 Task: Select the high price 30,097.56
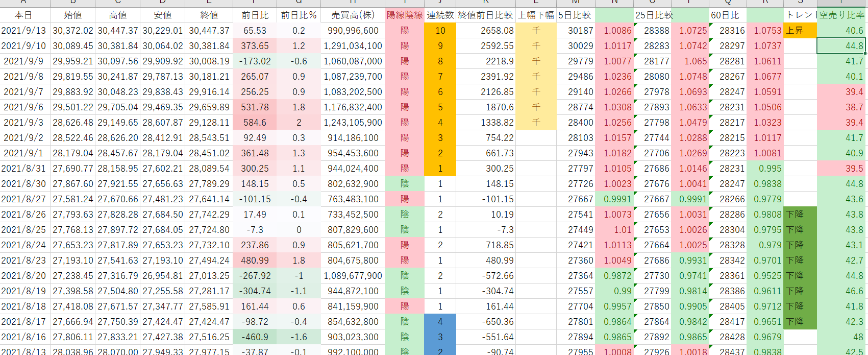(x=118, y=61)
